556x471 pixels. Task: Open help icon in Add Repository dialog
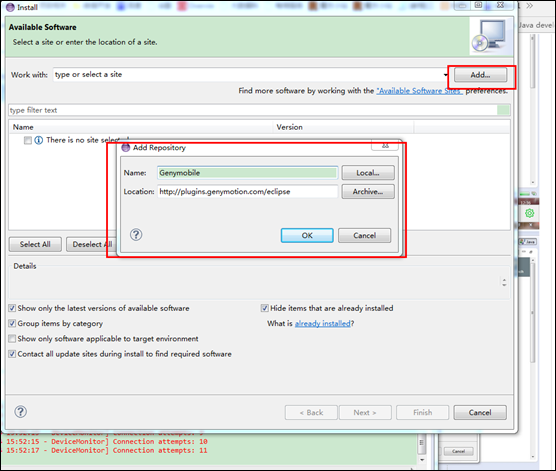point(136,234)
